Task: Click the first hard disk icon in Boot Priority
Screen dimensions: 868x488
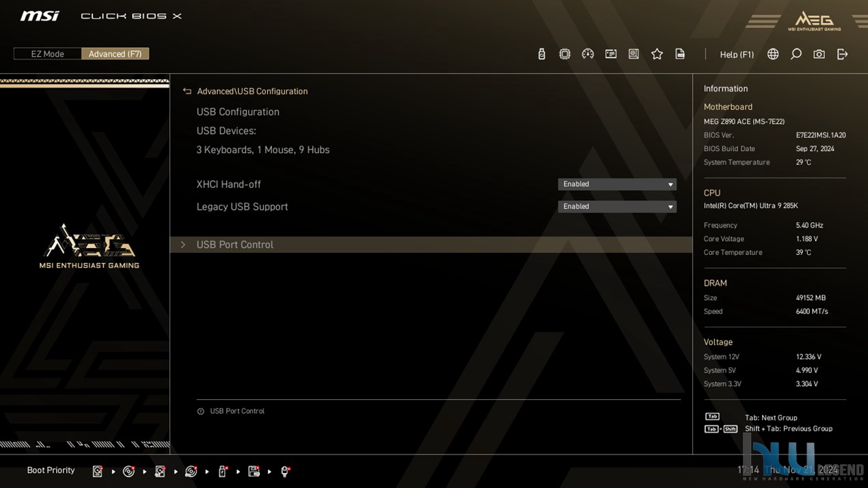Action: point(98,471)
